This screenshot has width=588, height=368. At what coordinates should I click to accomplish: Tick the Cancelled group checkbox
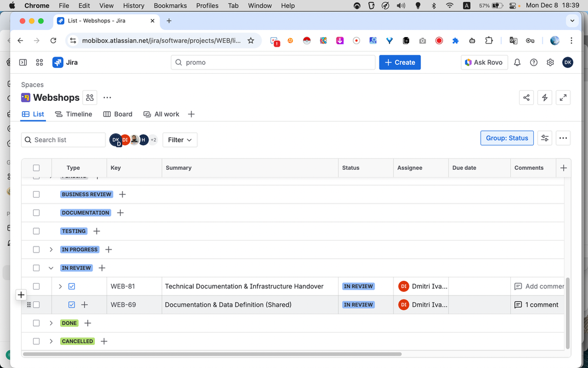(x=37, y=341)
